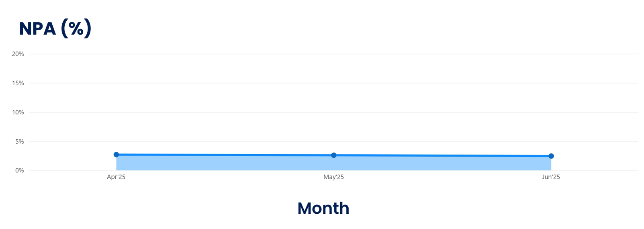Click the 0% y-axis label

click(20, 171)
